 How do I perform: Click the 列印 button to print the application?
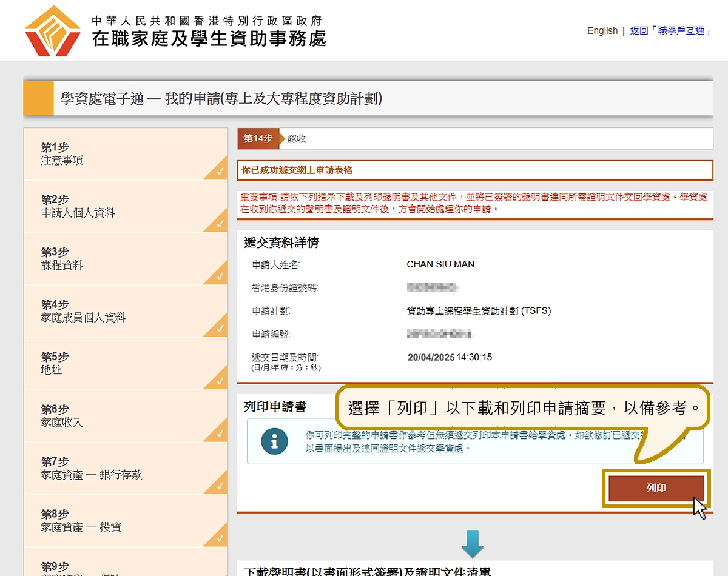pyautogui.click(x=656, y=488)
